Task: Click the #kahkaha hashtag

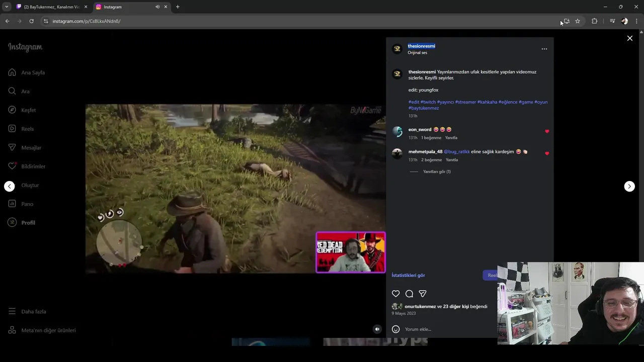Action: [x=487, y=102]
